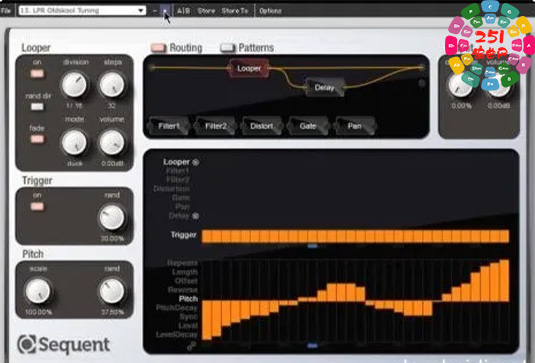Click Store in the top bar
This screenshot has height=363, width=535.
[x=206, y=11]
